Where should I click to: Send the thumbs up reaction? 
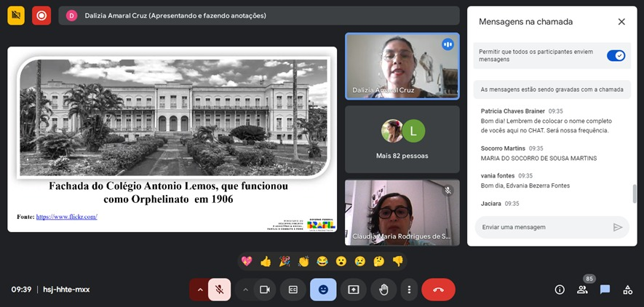coord(266,261)
